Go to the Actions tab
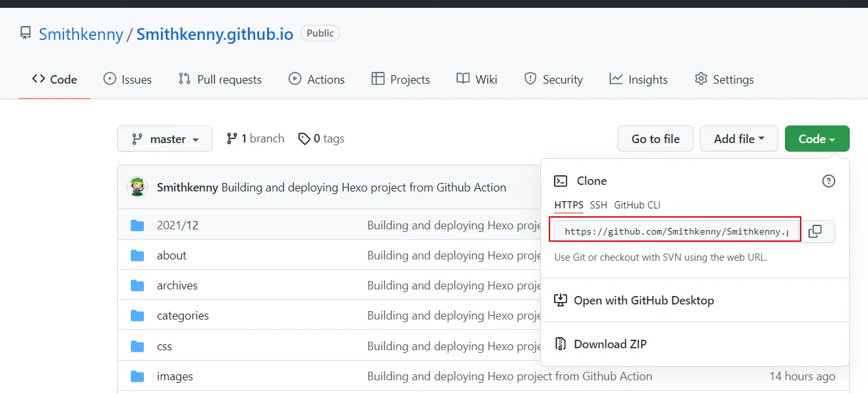Screen dimensions: 868x394 point(317,79)
